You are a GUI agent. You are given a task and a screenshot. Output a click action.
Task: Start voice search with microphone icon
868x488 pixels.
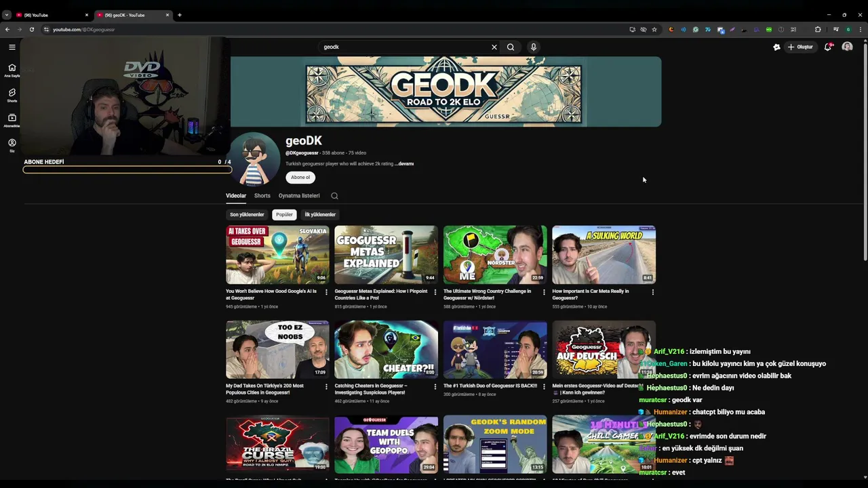[534, 47]
